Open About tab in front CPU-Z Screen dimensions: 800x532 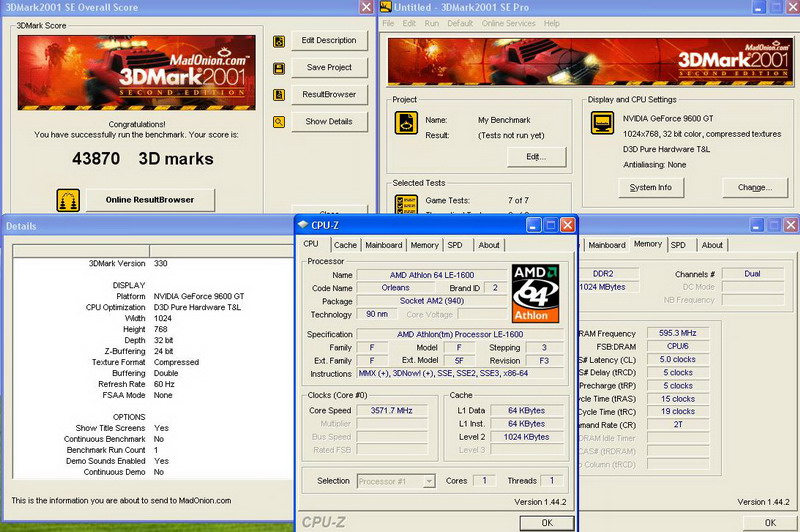(x=489, y=245)
